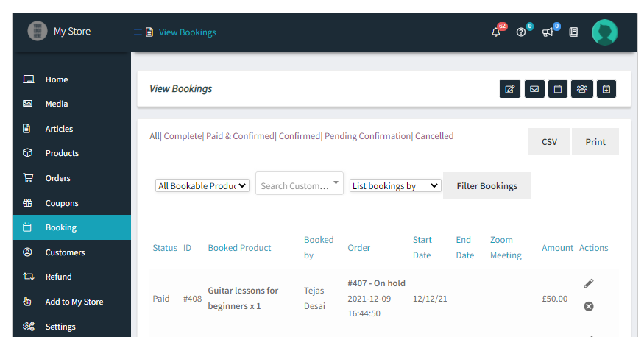
Task: Sort by Order column header
Action: coord(359,248)
